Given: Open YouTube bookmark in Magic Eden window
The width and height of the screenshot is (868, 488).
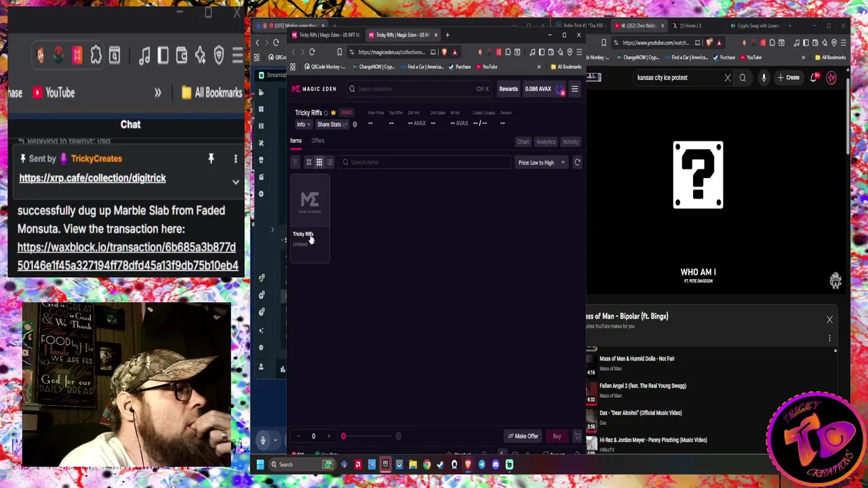Looking at the screenshot, I should (487, 67).
